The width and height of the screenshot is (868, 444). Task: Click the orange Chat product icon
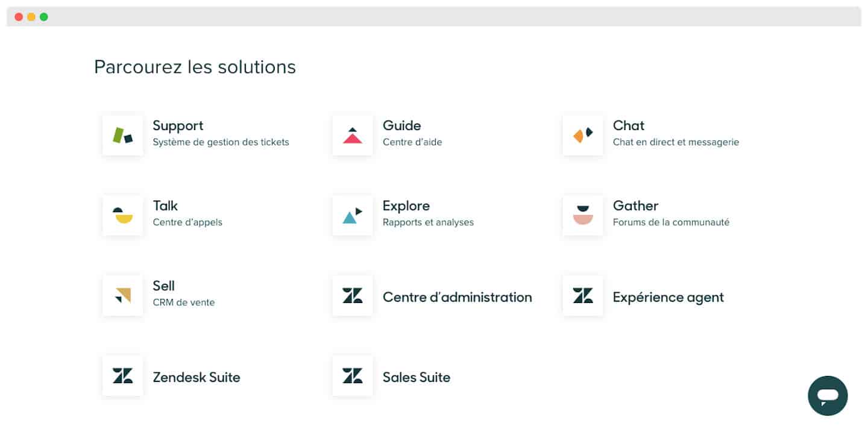583,135
